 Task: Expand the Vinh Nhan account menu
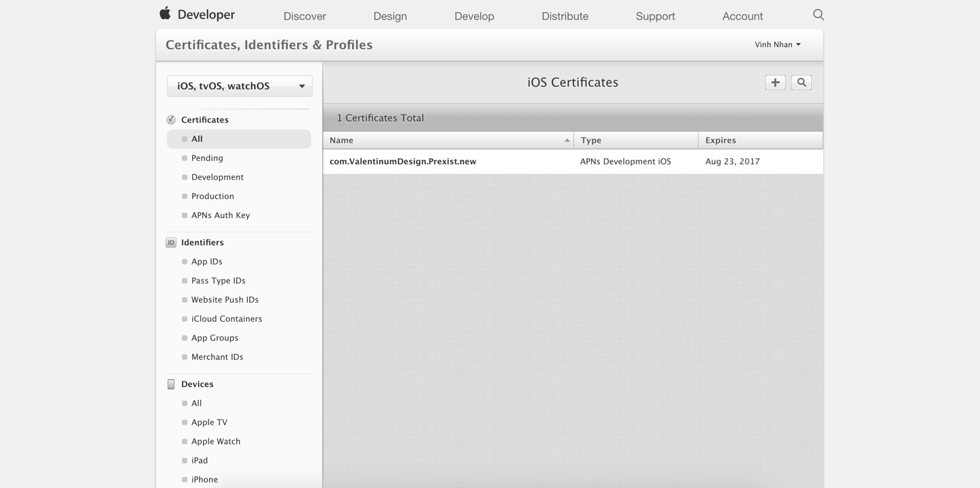778,44
